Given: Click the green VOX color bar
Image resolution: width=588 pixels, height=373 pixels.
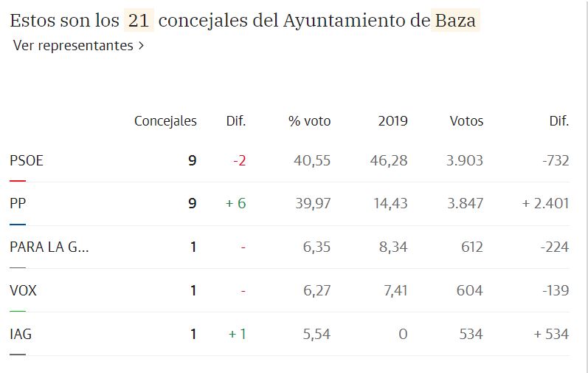Looking at the screenshot, I should click(18, 311).
